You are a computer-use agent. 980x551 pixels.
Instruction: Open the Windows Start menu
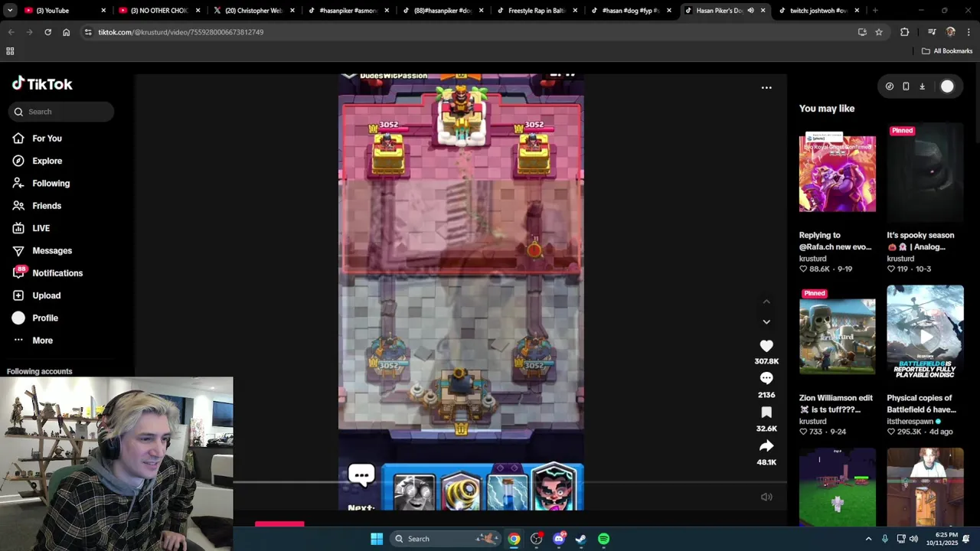click(377, 539)
